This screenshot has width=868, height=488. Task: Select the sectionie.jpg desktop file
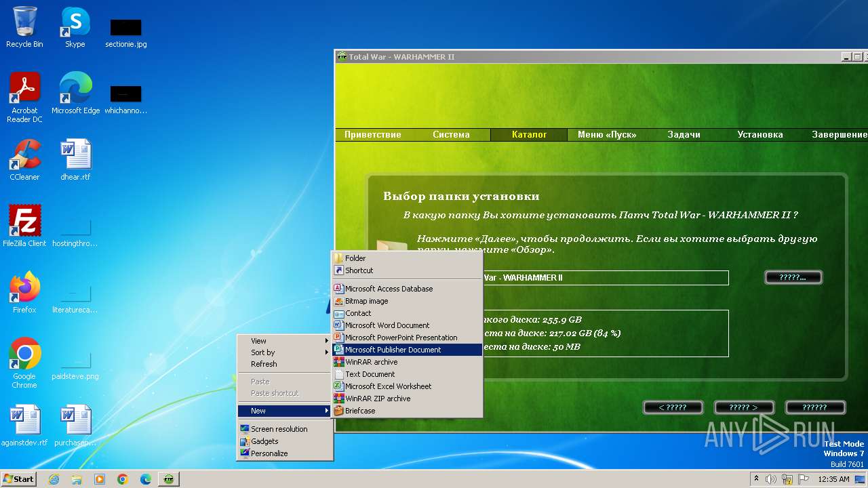(x=125, y=33)
